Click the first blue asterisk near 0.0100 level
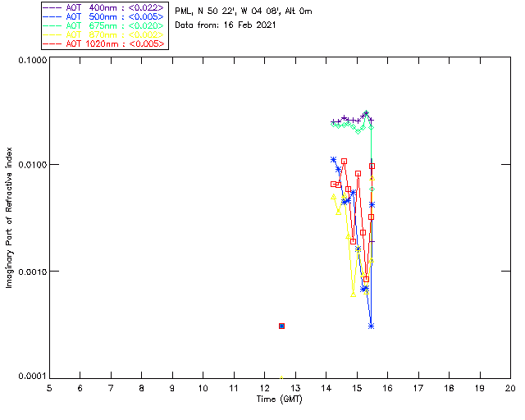 click(333, 160)
